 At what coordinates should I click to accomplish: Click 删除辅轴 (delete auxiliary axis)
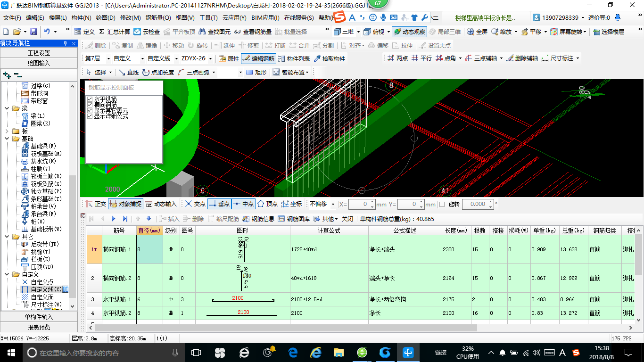pyautogui.click(x=522, y=58)
